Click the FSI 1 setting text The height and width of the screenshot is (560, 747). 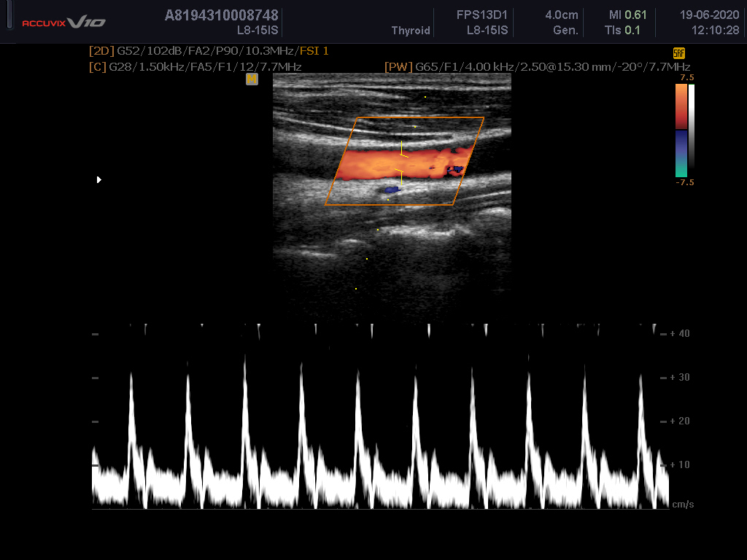314,51
